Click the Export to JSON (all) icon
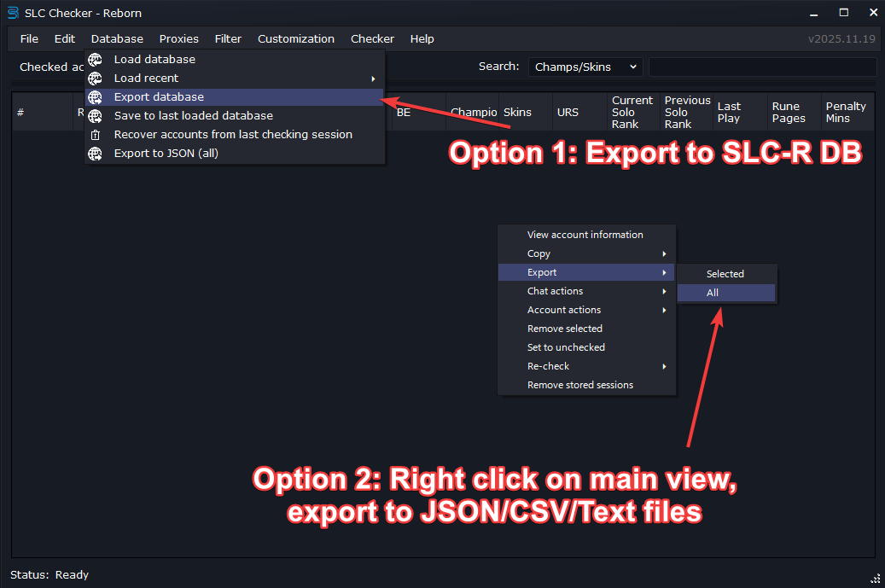This screenshot has width=885, height=588. pos(96,154)
